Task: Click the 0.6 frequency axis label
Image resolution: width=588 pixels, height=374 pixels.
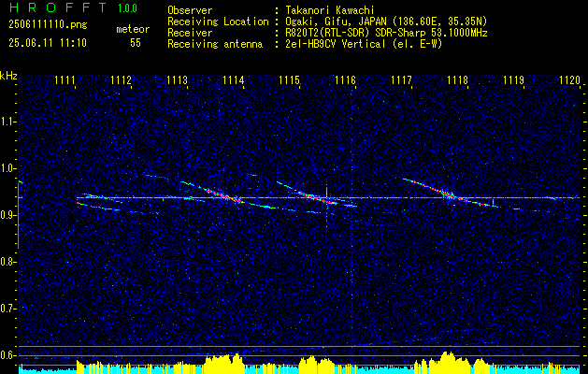Action: point(8,355)
